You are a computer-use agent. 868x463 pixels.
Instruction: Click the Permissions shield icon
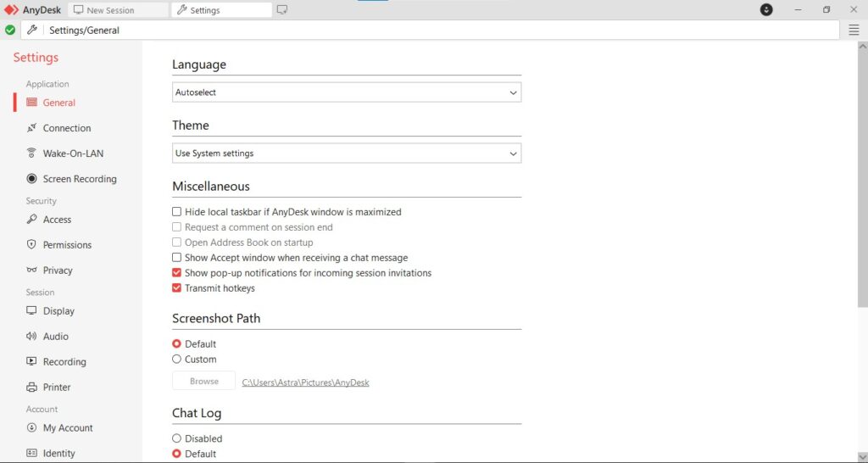coord(31,244)
